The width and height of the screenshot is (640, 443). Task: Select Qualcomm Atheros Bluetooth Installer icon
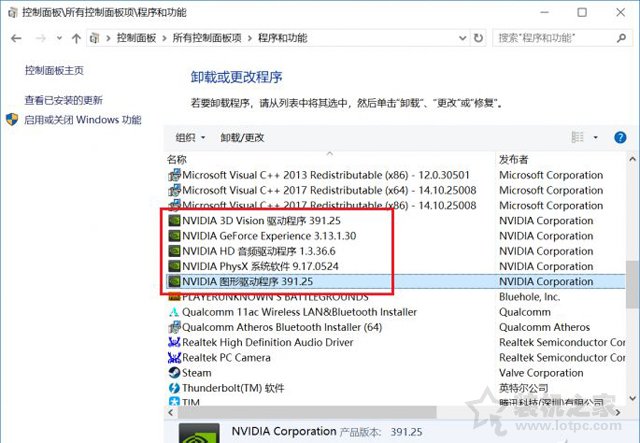[x=174, y=327]
